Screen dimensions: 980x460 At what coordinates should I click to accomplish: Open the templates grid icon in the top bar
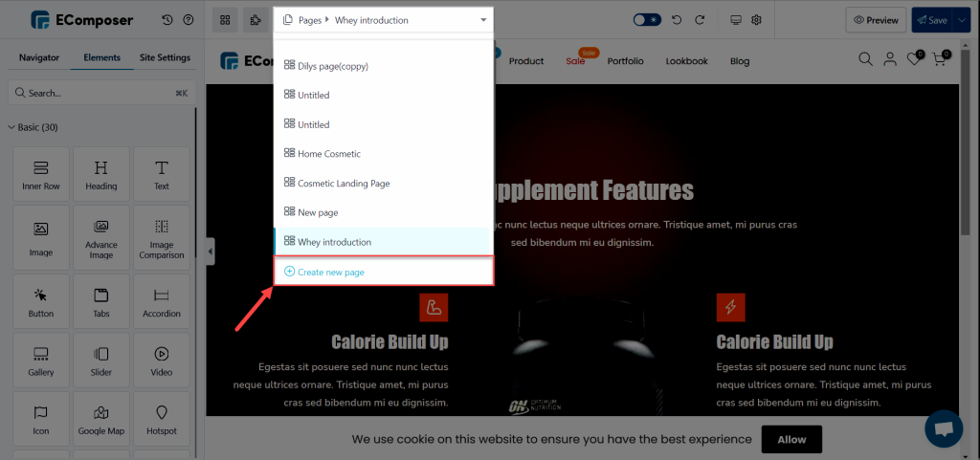point(225,20)
